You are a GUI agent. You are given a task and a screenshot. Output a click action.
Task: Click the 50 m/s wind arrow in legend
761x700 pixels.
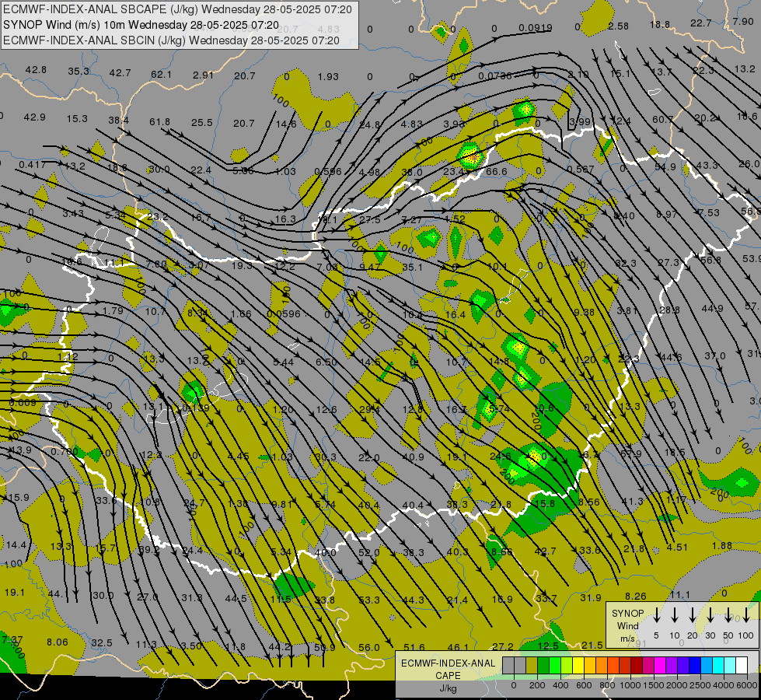tap(728, 615)
